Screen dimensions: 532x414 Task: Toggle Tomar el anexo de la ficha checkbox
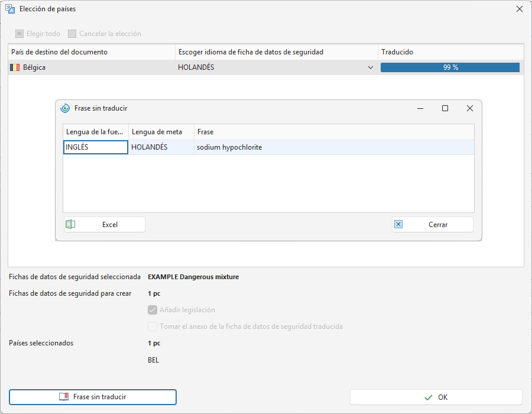(153, 326)
